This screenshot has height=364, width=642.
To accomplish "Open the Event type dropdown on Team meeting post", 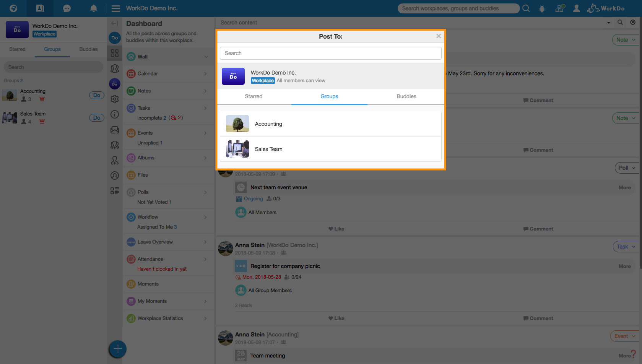I will 625,336.
